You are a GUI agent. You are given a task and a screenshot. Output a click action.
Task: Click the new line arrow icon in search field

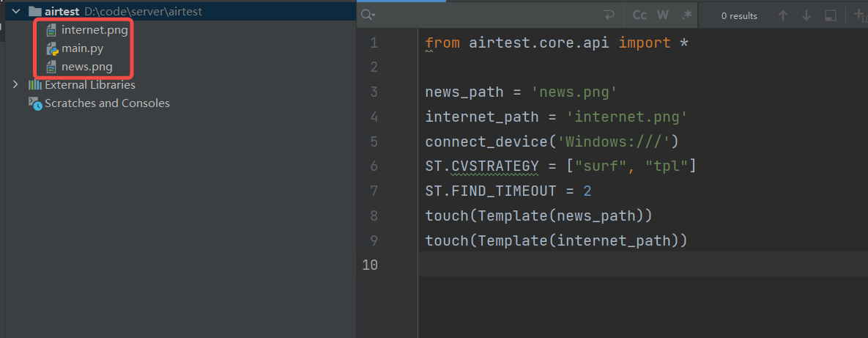coord(609,15)
